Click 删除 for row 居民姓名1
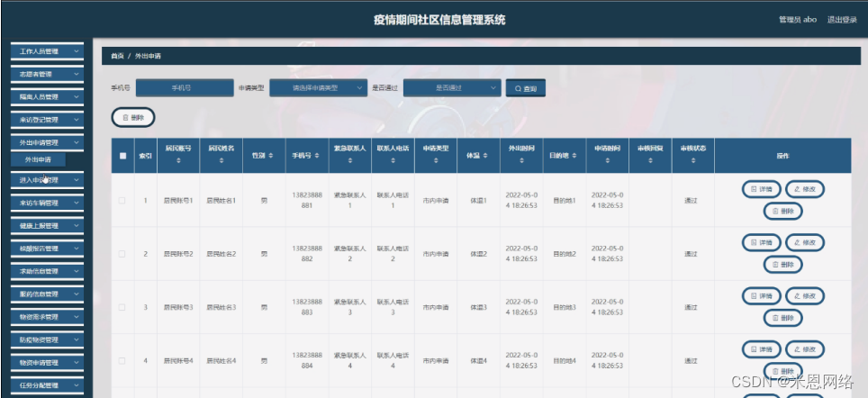Viewport: 868px width, 398px height. click(782, 211)
